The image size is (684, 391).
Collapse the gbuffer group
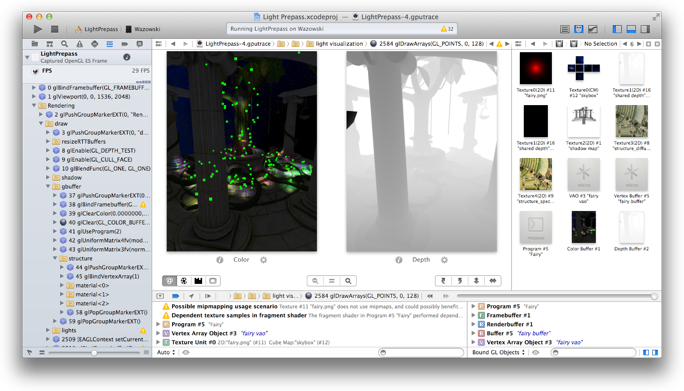[x=48, y=186]
